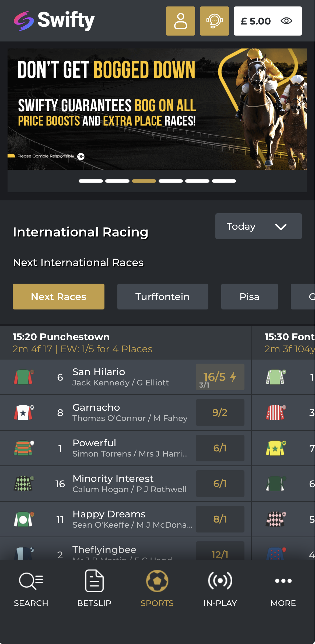Image resolution: width=315 pixels, height=644 pixels.
Task: Open the account profile icon
Action: (180, 21)
